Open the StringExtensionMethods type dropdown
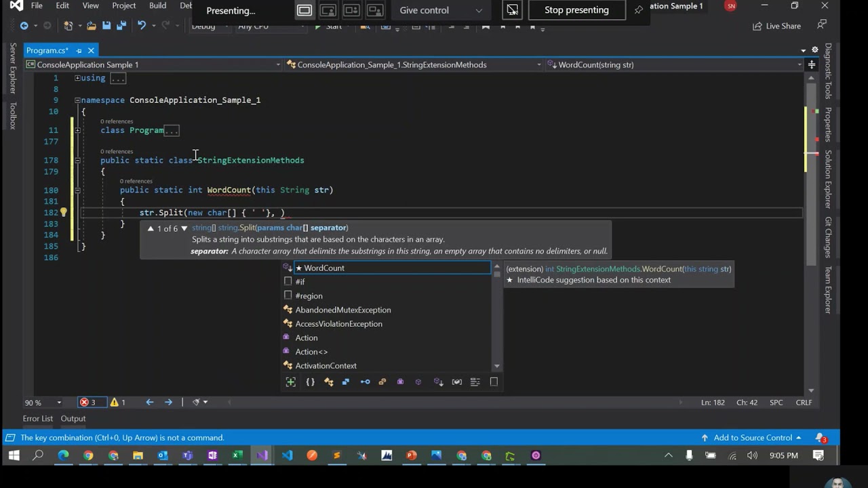The image size is (868, 488). (414, 65)
